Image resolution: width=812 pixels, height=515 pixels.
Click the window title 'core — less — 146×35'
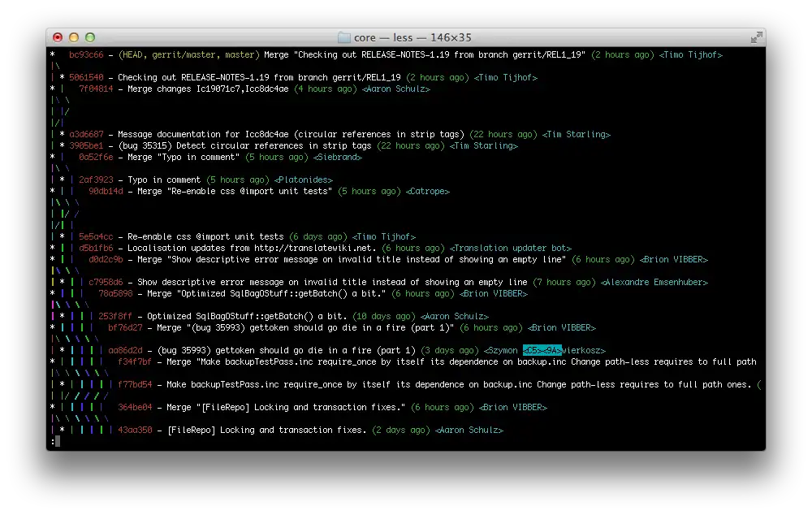(x=412, y=37)
